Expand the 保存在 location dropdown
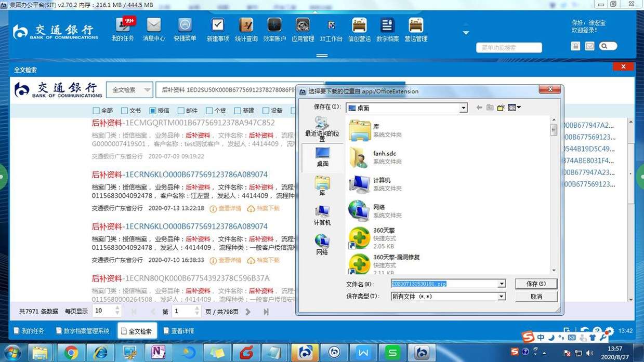The width and height of the screenshot is (644, 362). (463, 108)
